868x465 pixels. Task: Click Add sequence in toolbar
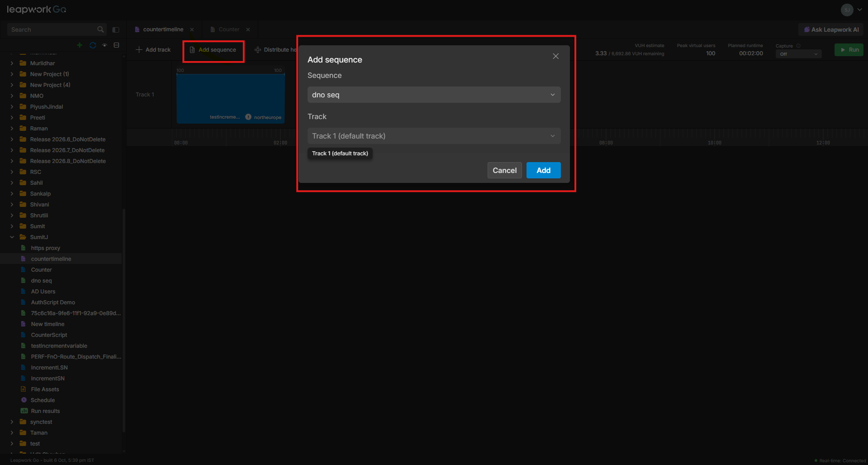click(213, 50)
